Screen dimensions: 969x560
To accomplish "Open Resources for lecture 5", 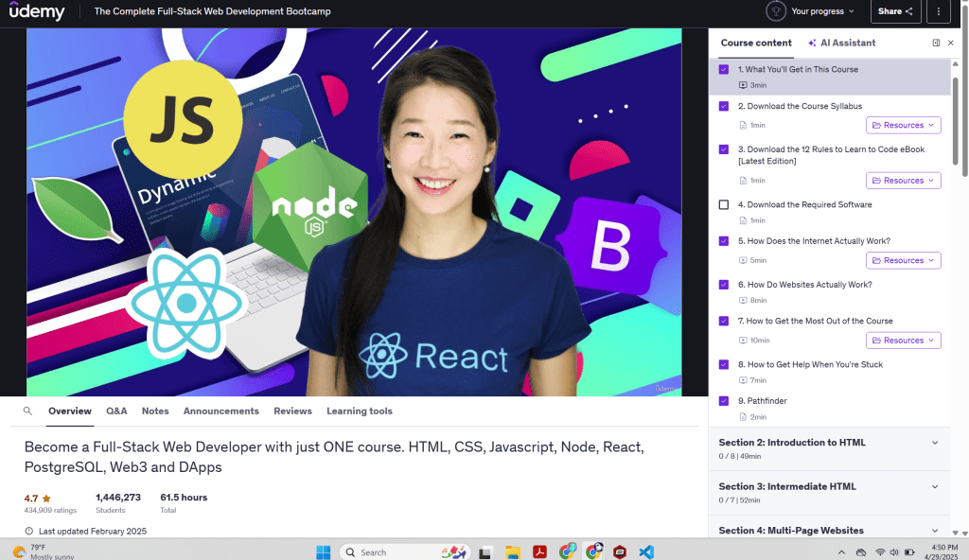I will tap(903, 260).
